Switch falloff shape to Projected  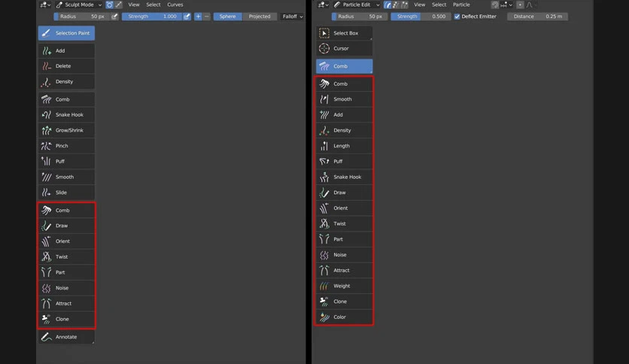[x=259, y=17]
